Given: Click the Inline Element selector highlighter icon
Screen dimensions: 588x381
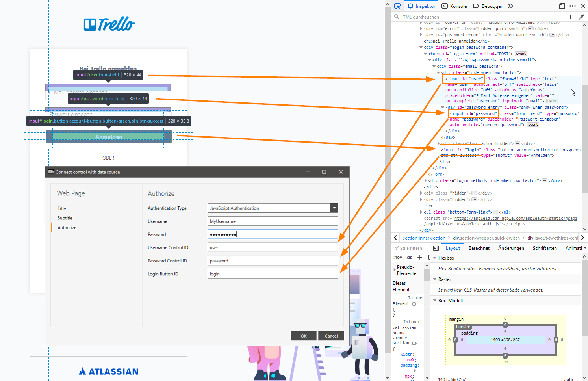Looking at the screenshot, I should [x=414, y=304].
